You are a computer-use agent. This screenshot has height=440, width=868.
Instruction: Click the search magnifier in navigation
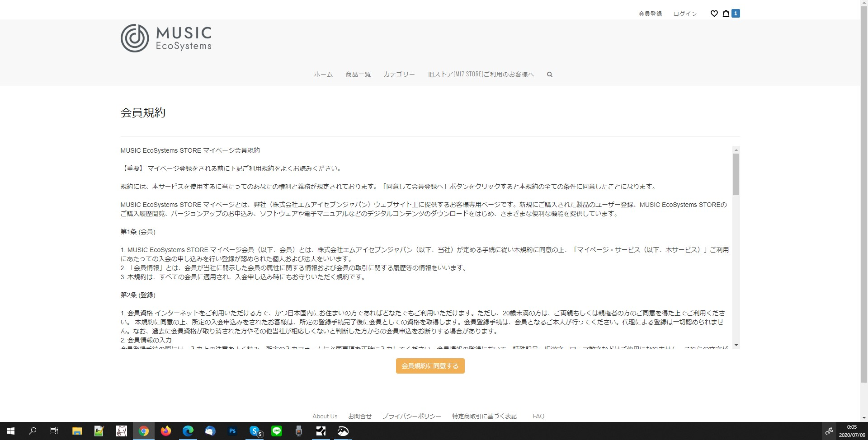coord(550,75)
